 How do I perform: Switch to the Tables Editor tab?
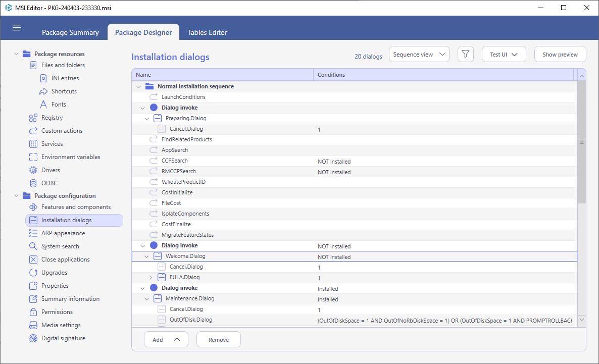tap(208, 32)
